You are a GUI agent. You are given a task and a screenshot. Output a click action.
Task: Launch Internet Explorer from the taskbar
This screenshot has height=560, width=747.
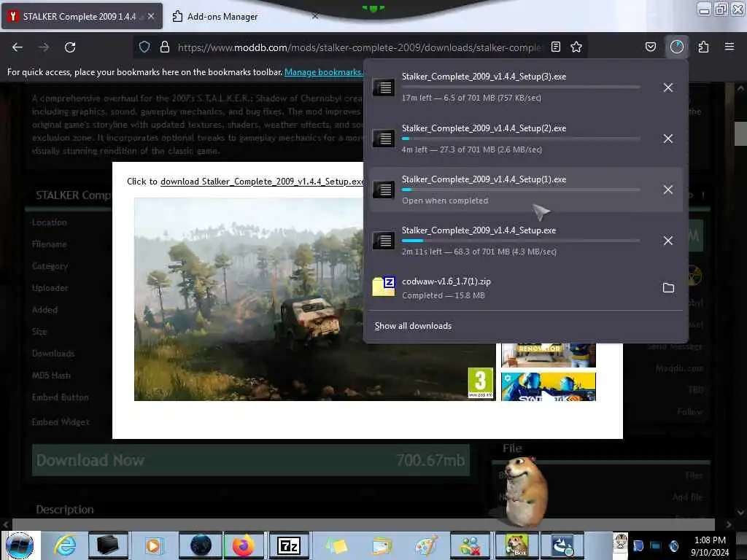pos(64,545)
